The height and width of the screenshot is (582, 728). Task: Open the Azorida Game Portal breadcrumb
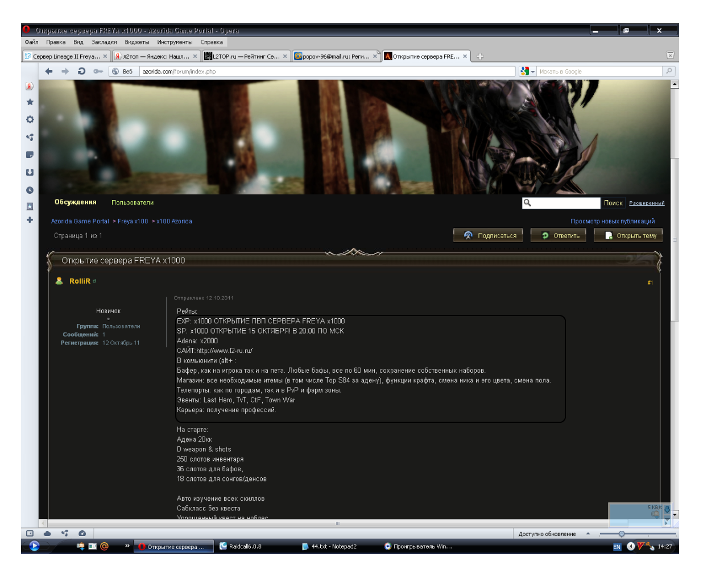click(80, 221)
